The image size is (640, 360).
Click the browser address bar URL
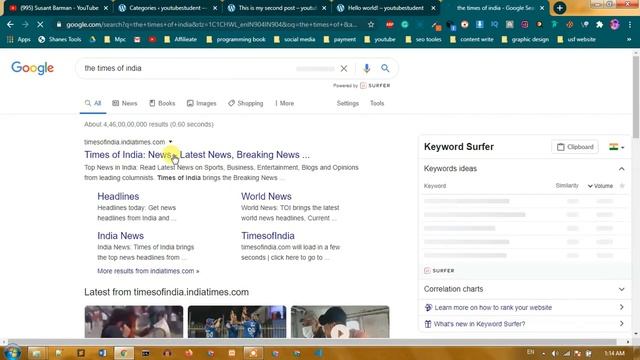[211, 24]
